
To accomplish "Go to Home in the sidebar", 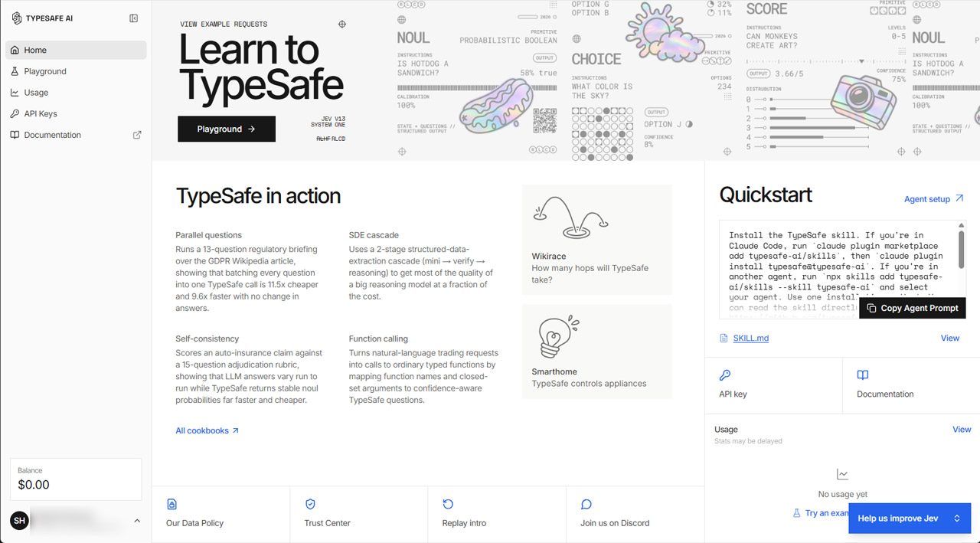I will click(x=76, y=50).
